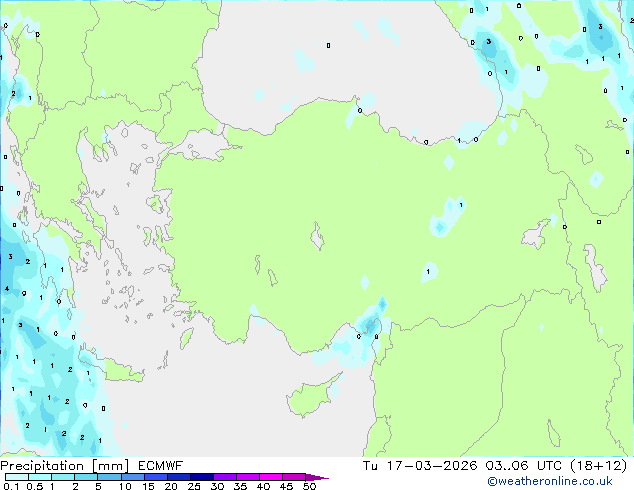
Task: Click the '0.5' legend scale value
Action: point(34,486)
